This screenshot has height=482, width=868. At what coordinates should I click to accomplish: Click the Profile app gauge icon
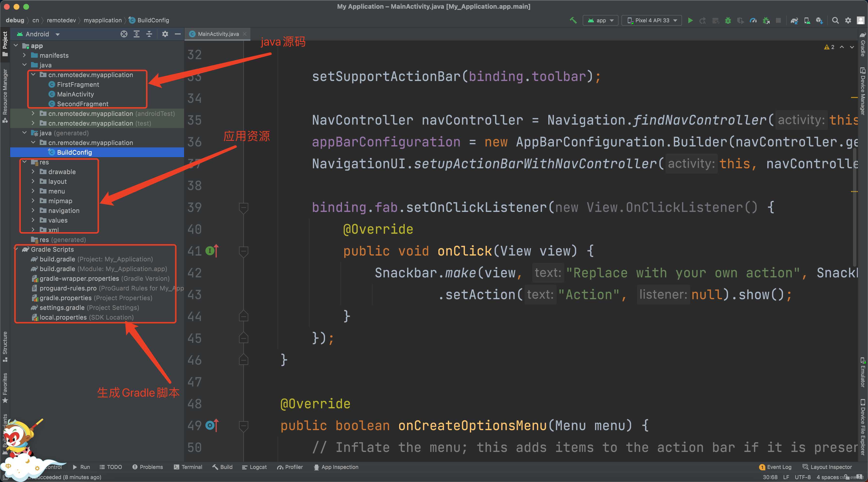click(753, 21)
